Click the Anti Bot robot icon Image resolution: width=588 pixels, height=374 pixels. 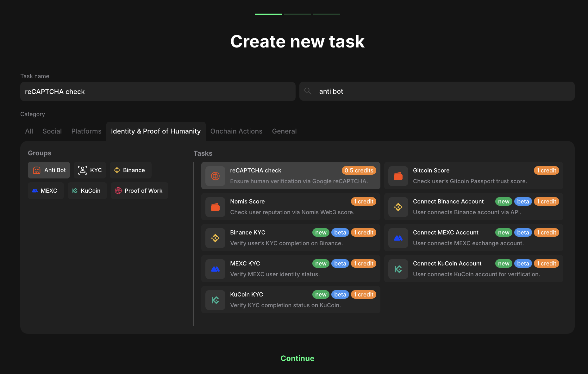click(37, 170)
